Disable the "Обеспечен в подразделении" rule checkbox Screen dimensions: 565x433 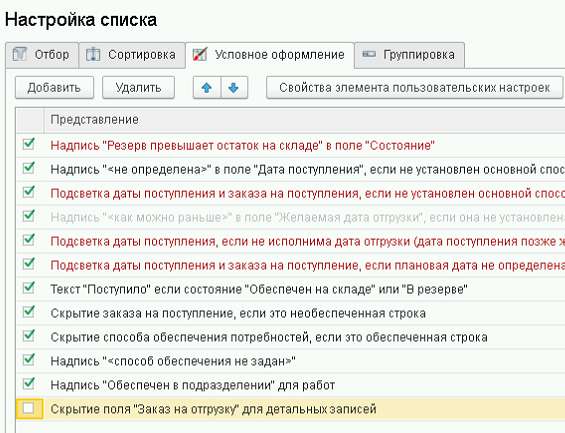click(28, 384)
